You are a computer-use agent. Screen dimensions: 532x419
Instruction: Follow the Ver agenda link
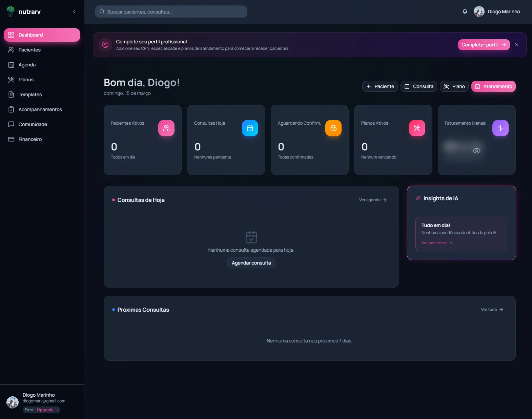coord(372,200)
